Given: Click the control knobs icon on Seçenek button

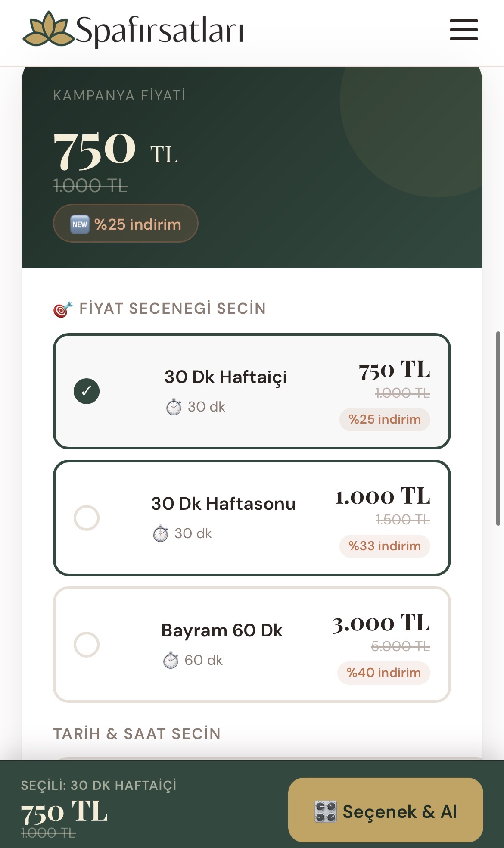Looking at the screenshot, I should (x=325, y=812).
